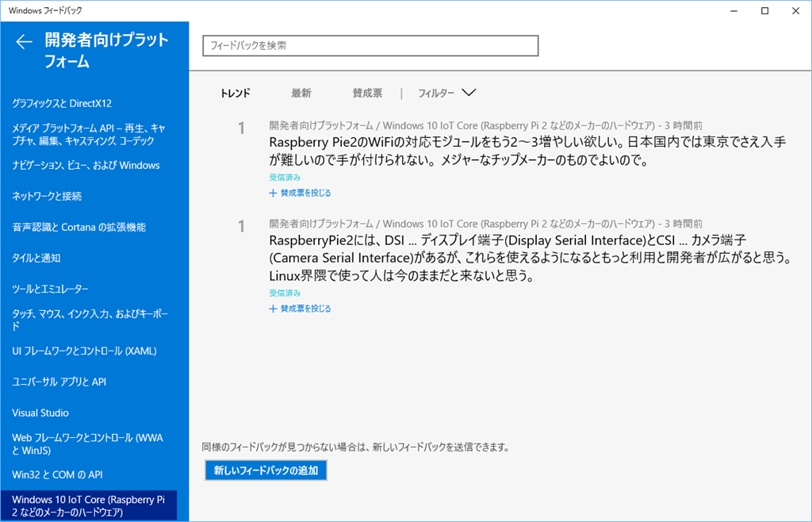The width and height of the screenshot is (812, 522).
Task: Select Visual Studio category in sidebar
Action: click(x=40, y=413)
